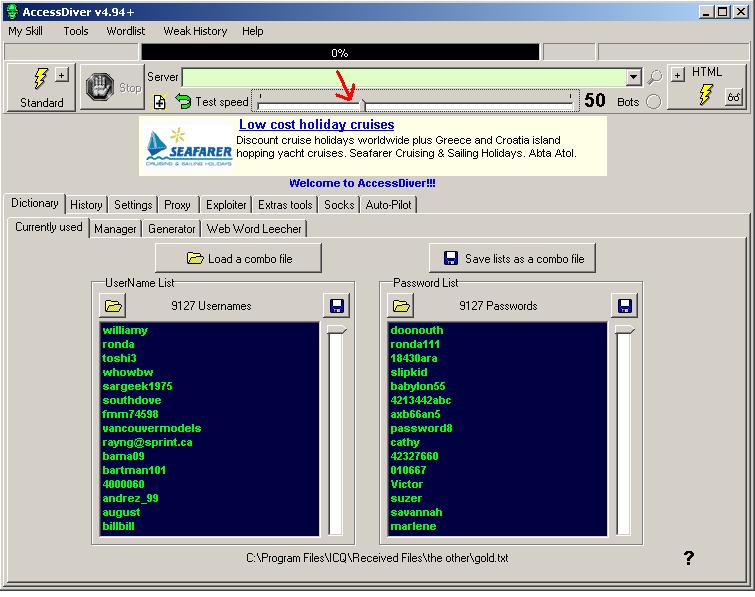Click the Standard lightning bolt attack button
755x597 pixels.
pyautogui.click(x=41, y=79)
